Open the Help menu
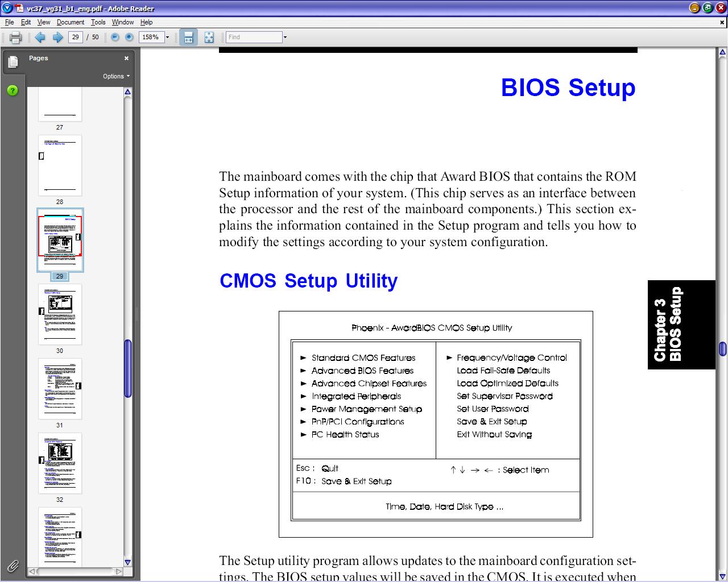 pyautogui.click(x=146, y=22)
